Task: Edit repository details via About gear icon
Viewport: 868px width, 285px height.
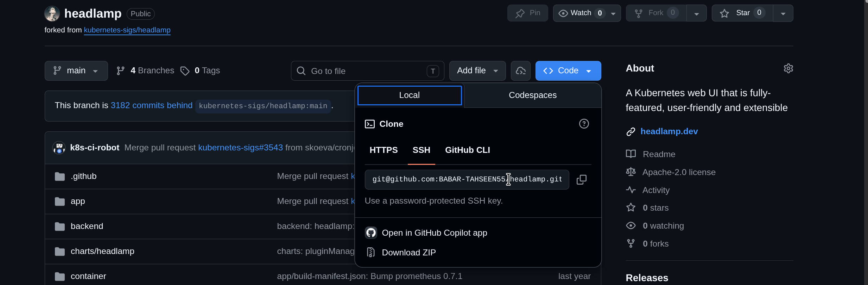Action: [788, 68]
